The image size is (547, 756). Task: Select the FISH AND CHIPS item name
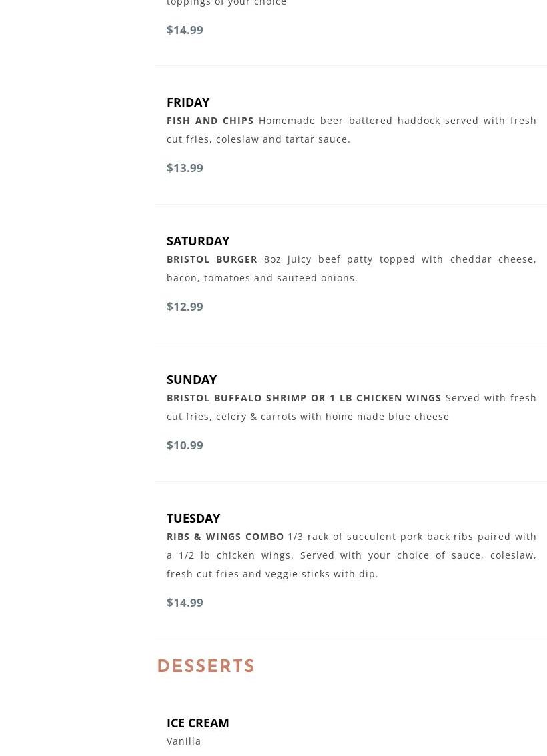(210, 121)
